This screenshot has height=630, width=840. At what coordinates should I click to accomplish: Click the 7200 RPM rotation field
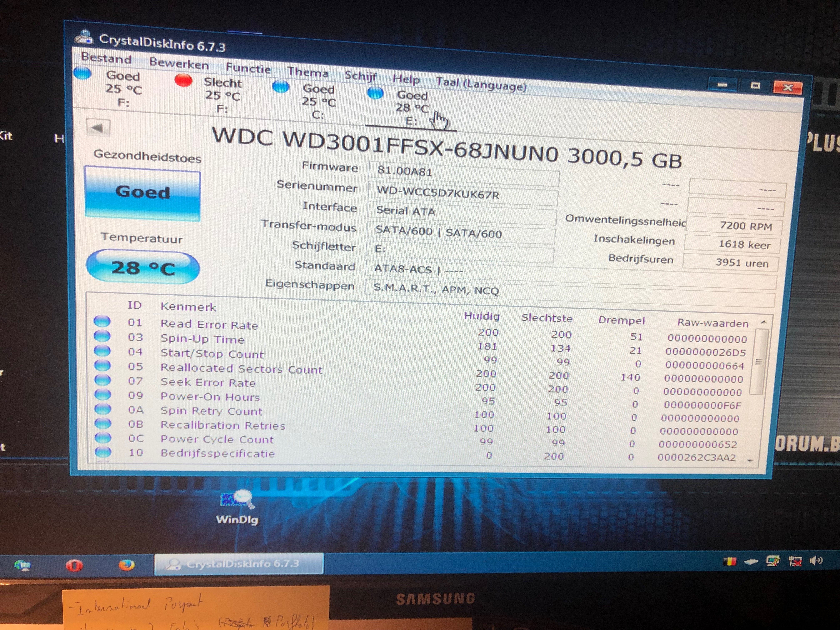point(734,226)
